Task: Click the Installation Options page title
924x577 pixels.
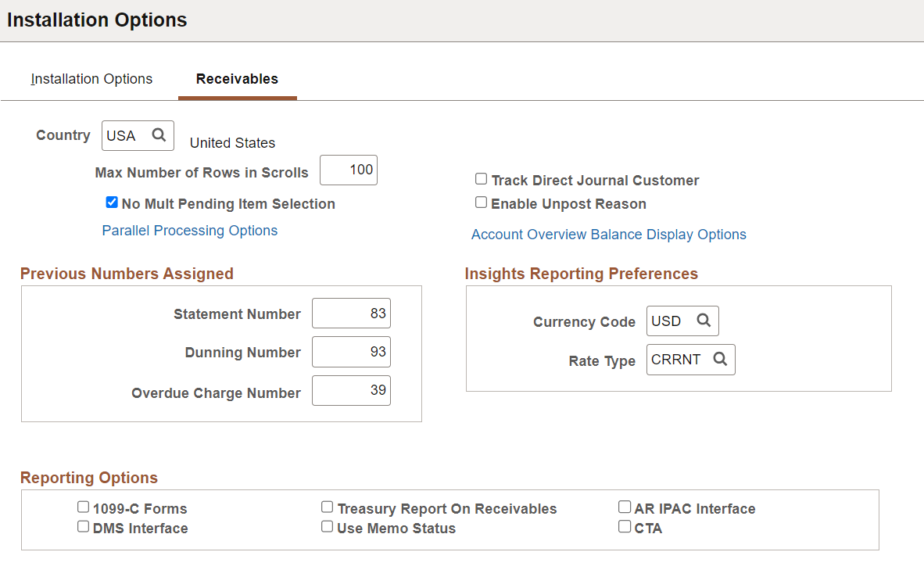Action: (x=97, y=20)
